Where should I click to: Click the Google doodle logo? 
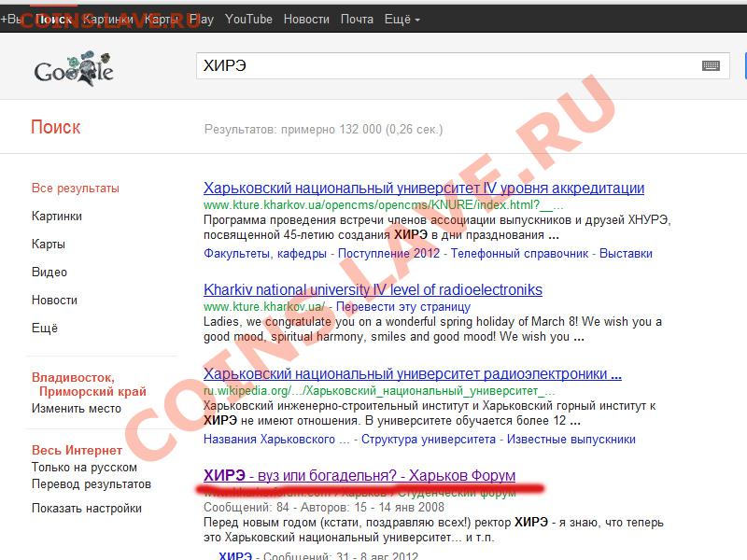pyautogui.click(x=74, y=68)
